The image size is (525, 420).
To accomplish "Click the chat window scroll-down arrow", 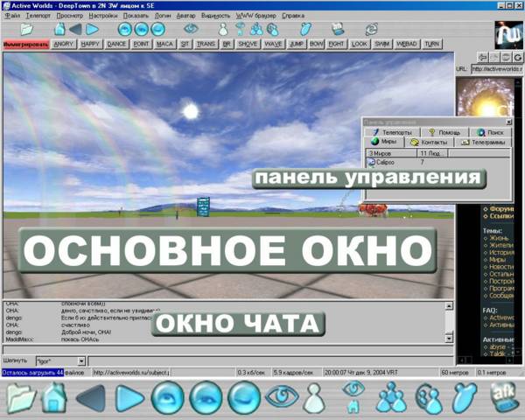I will [x=450, y=339].
